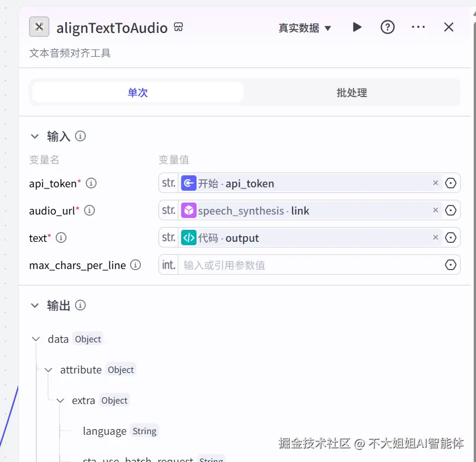Click the info icon beside 输出 heading
Screen dimensions: 476x462
[80, 305]
